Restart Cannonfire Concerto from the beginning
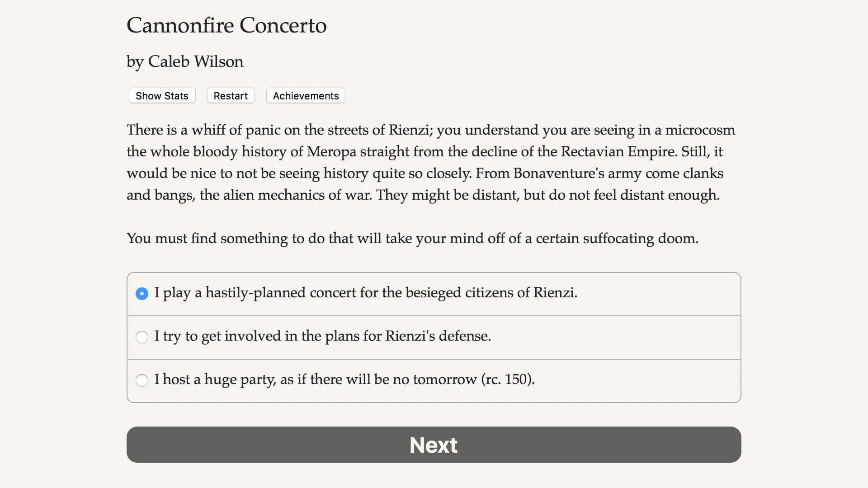Image resolution: width=868 pixels, height=488 pixels. [x=231, y=95]
